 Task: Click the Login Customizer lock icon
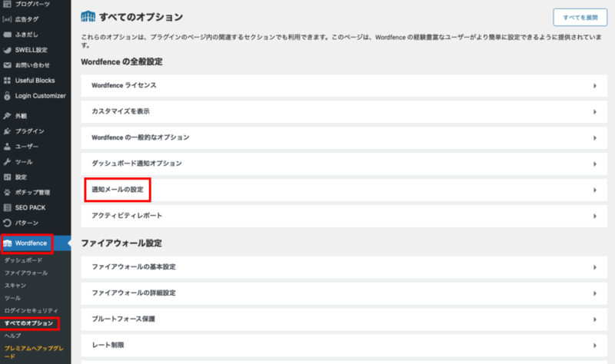[x=7, y=95]
